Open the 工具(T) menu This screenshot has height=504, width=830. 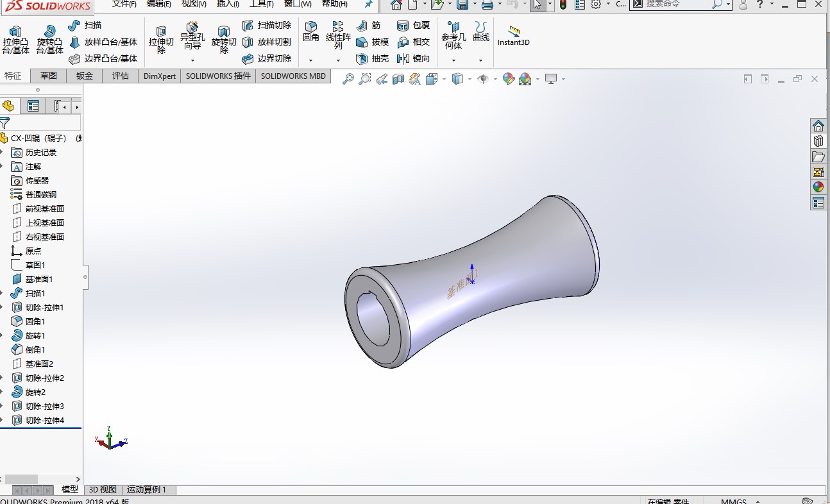pyautogui.click(x=262, y=4)
